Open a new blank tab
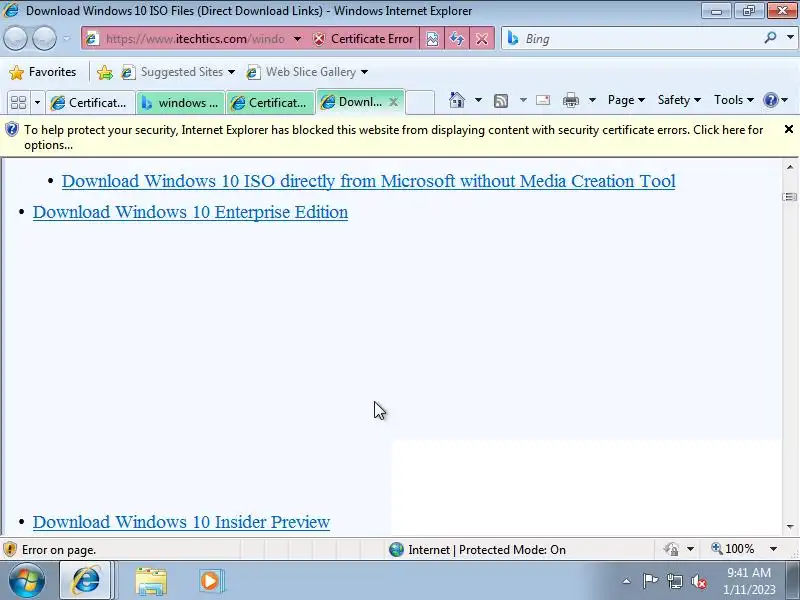The width and height of the screenshot is (800, 600). [x=420, y=102]
